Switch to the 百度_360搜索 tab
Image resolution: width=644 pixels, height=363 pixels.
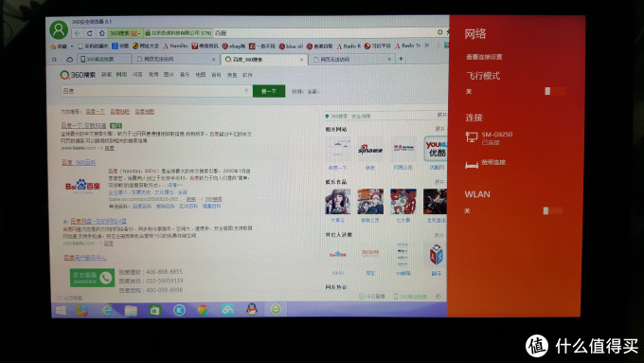(x=265, y=60)
